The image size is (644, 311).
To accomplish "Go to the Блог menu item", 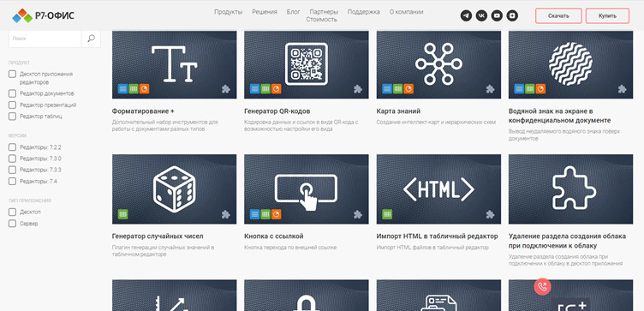I will pos(293,12).
